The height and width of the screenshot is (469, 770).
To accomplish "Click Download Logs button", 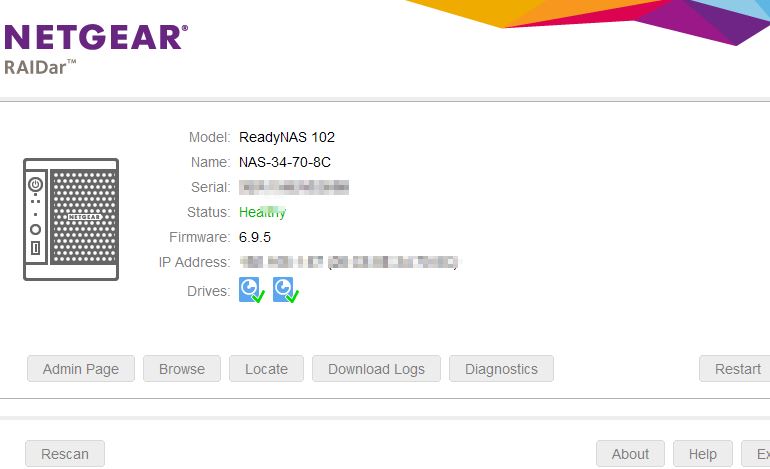I will [x=377, y=369].
